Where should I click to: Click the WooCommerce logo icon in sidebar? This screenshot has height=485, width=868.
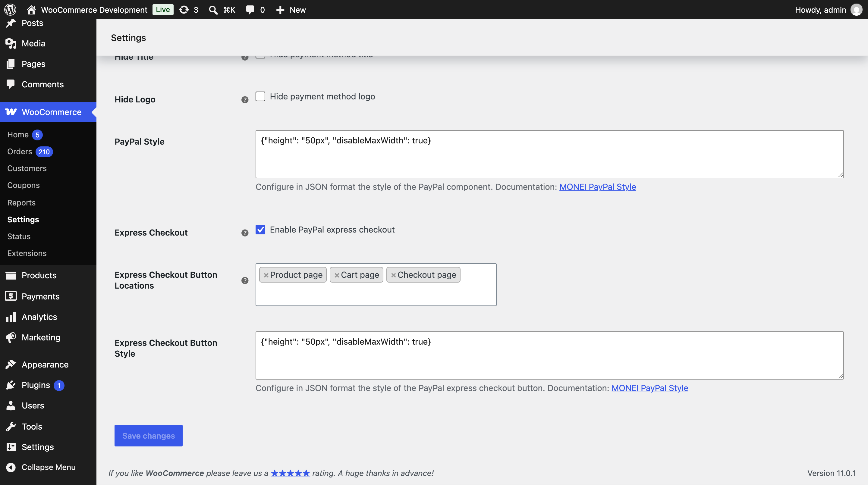point(11,112)
